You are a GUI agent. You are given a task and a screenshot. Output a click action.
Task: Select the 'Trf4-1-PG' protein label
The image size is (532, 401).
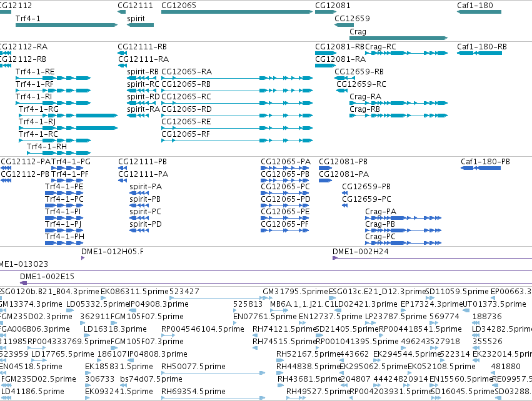(x=71, y=161)
